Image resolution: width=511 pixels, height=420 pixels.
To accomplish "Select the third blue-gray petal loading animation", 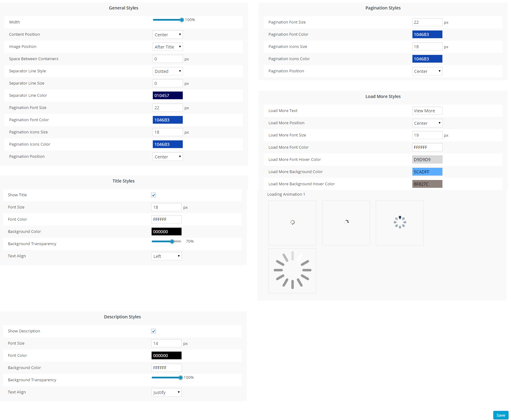I will 400,223.
